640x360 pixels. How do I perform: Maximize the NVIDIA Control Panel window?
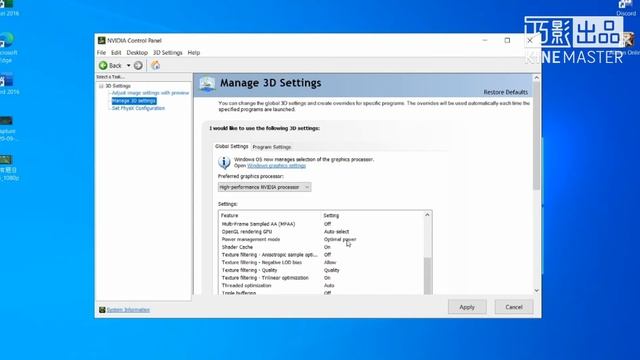(x=507, y=40)
